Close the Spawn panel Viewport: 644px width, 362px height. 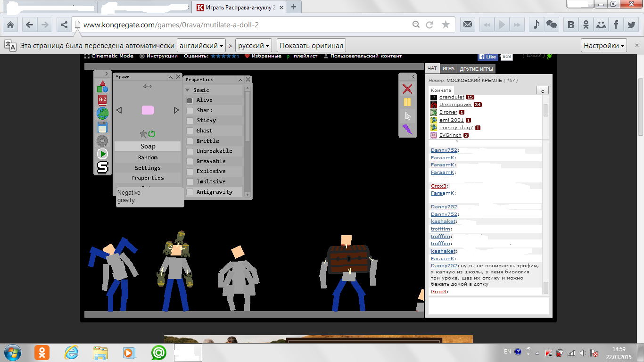[178, 76]
